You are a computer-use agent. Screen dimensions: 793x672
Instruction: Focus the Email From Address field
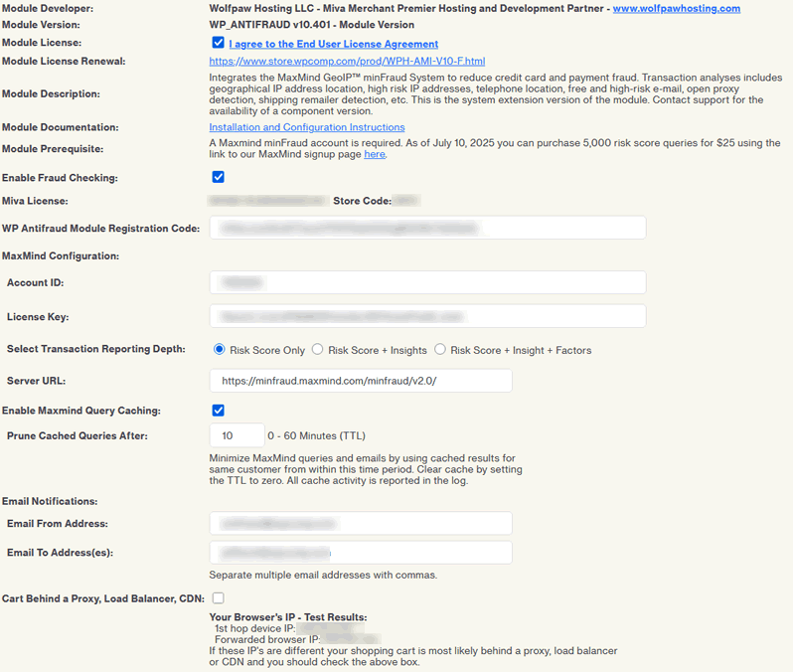point(361,524)
